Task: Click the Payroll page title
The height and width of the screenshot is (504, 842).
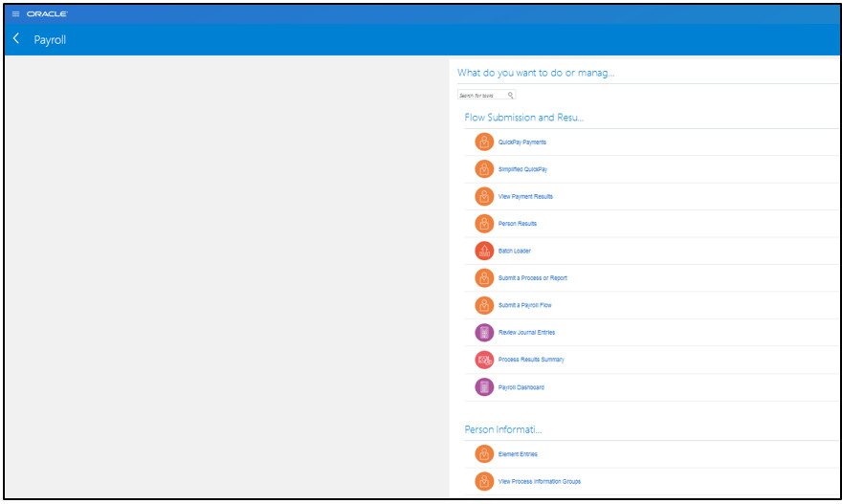Action: (50, 40)
